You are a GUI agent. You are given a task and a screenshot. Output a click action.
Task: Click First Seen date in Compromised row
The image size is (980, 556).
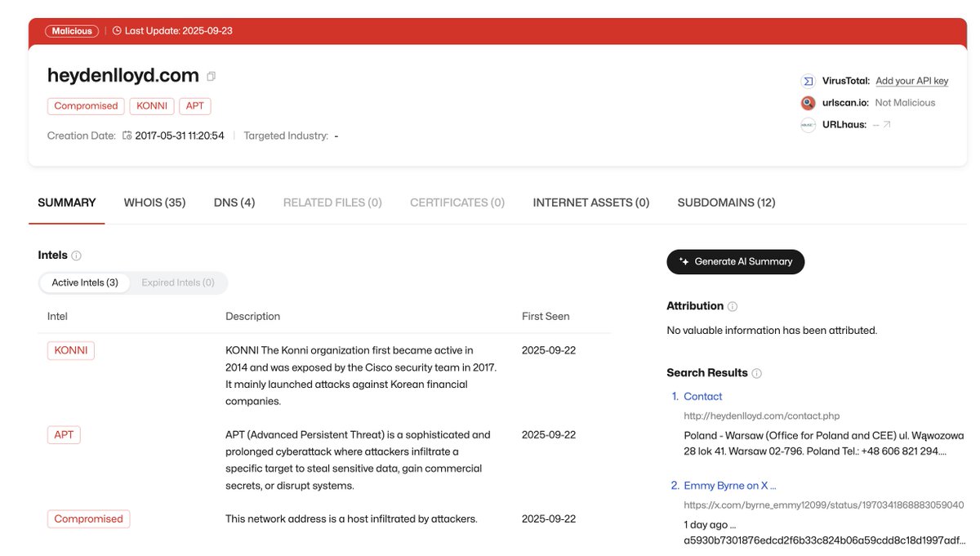pos(549,518)
